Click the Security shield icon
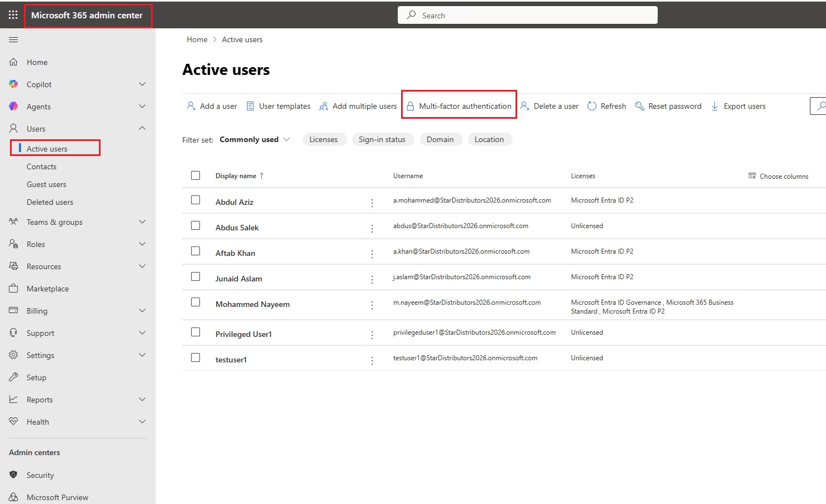826x504 pixels. [x=14, y=475]
